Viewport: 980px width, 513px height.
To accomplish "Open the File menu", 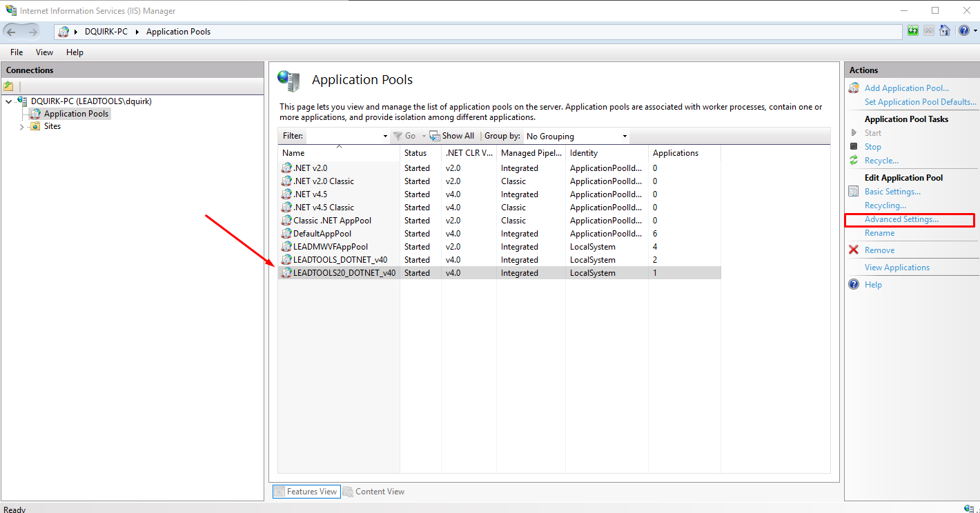I will (x=17, y=52).
